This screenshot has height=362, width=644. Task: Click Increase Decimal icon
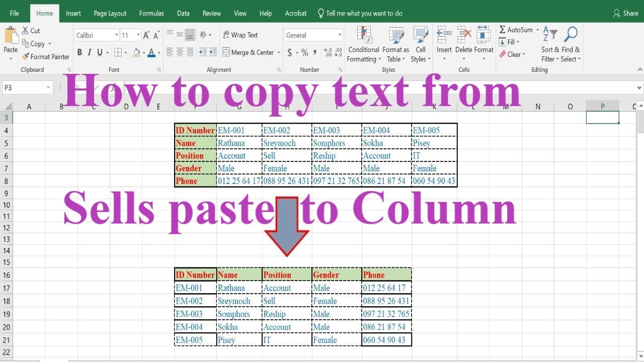[x=328, y=52]
